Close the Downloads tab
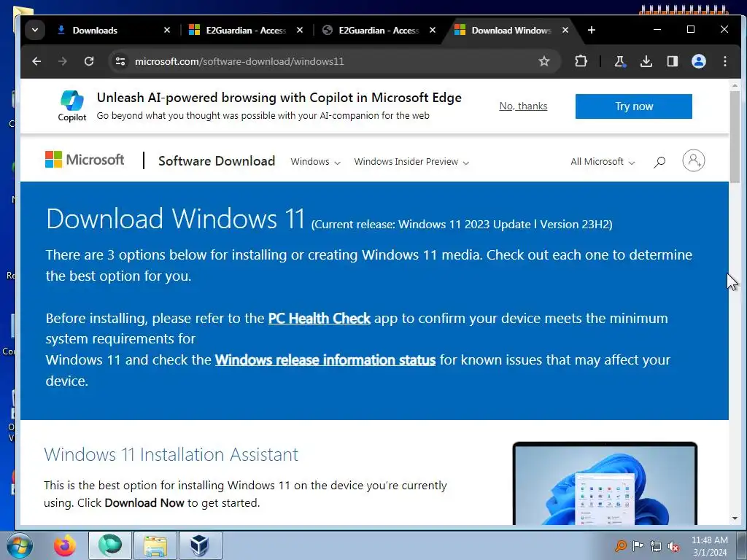The image size is (747, 560). tap(167, 30)
